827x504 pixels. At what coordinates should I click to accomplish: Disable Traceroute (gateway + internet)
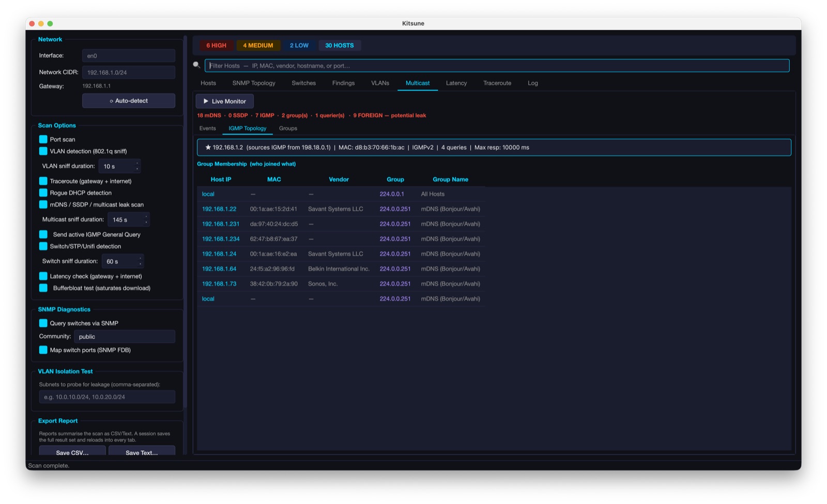(x=43, y=181)
